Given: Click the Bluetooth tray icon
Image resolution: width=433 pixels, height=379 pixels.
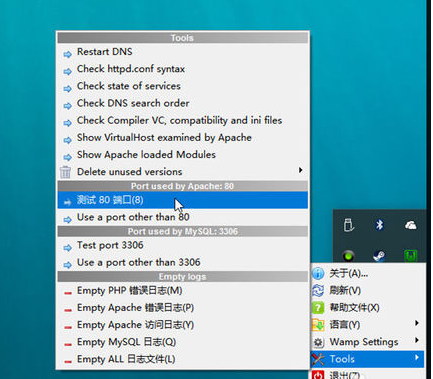Looking at the screenshot, I should pos(379,225).
